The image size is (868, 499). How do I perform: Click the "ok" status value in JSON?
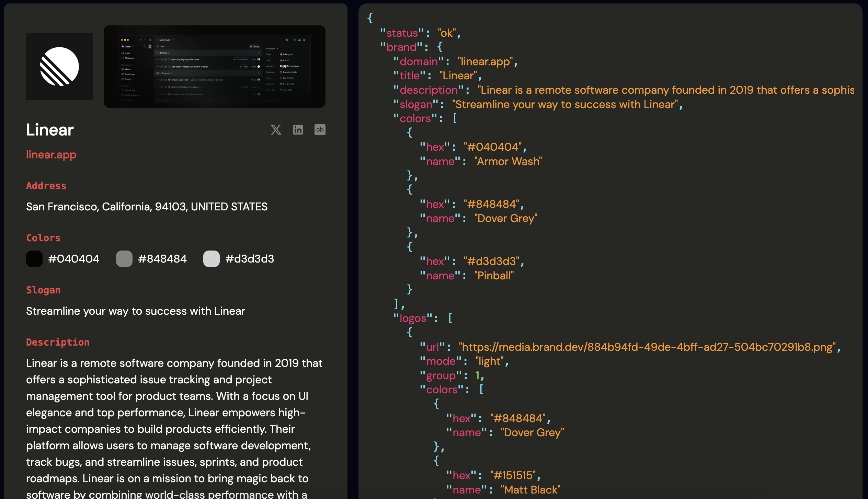(447, 33)
